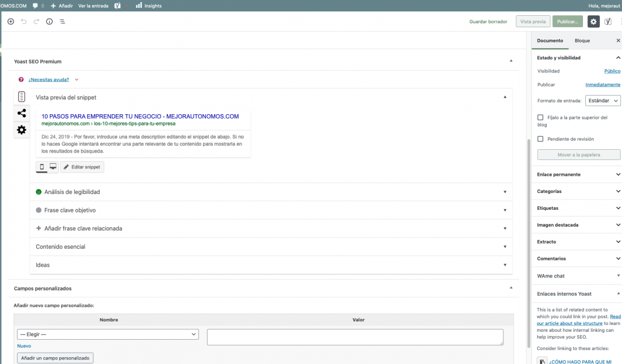Open the block navigation list icon

coord(62,21)
